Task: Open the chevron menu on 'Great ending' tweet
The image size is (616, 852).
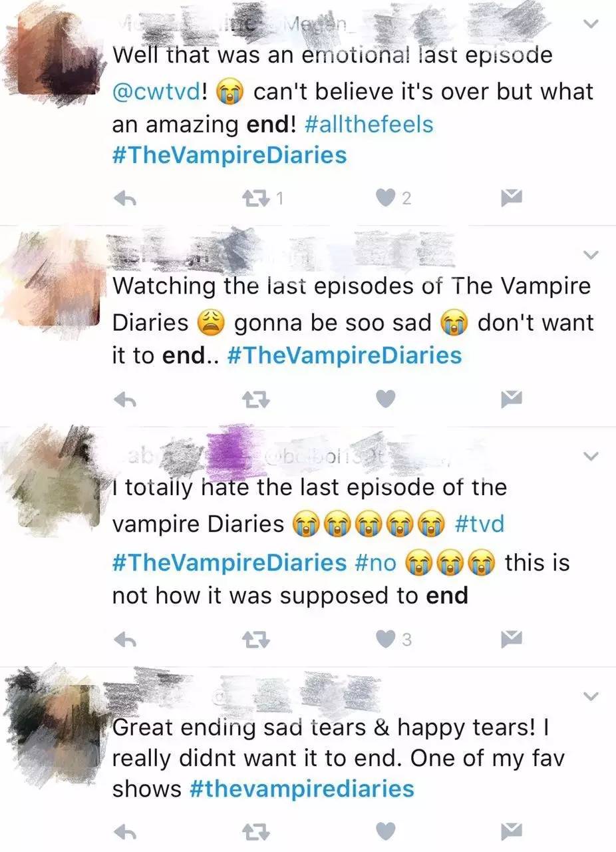Action: [589, 696]
